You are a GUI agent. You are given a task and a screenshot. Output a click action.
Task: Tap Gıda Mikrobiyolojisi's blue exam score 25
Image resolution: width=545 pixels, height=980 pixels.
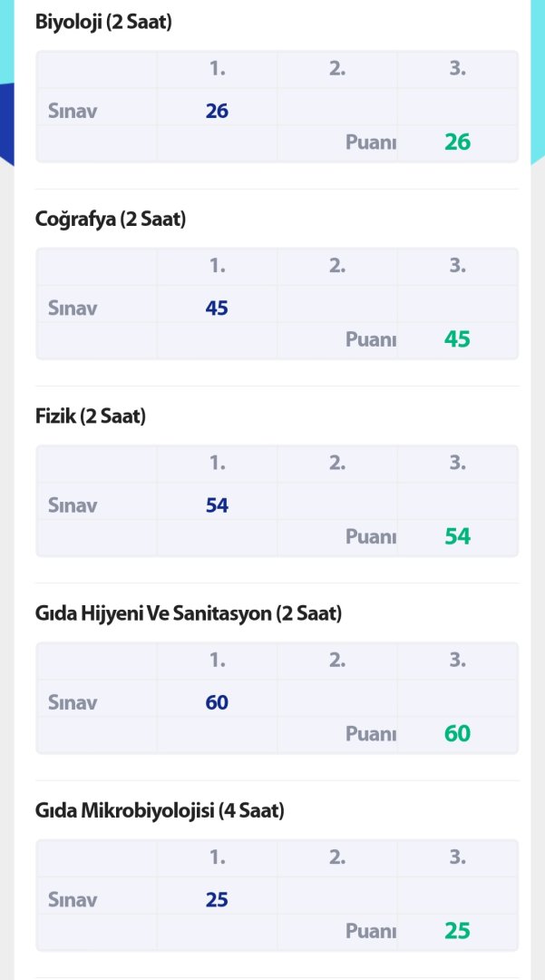pos(217,899)
